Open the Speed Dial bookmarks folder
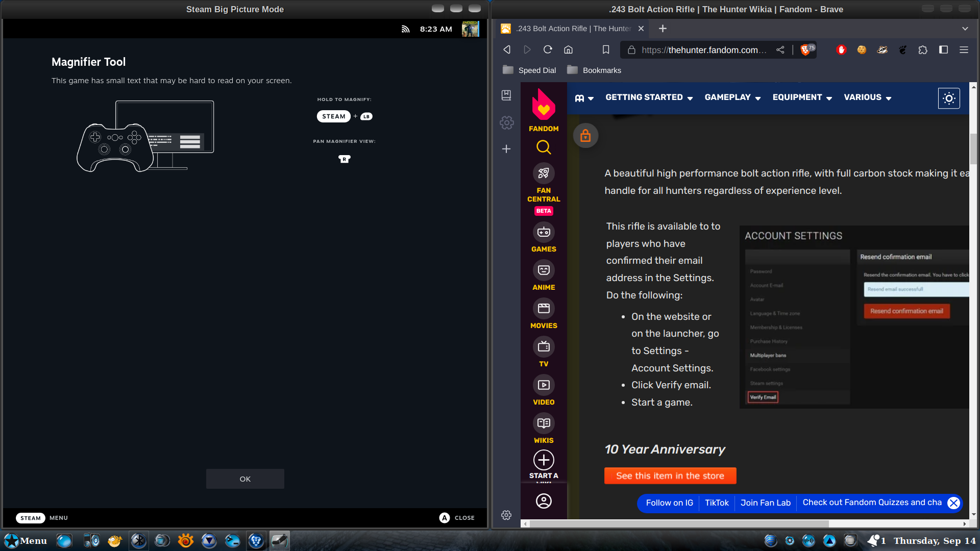Image resolution: width=980 pixels, height=551 pixels. point(529,70)
